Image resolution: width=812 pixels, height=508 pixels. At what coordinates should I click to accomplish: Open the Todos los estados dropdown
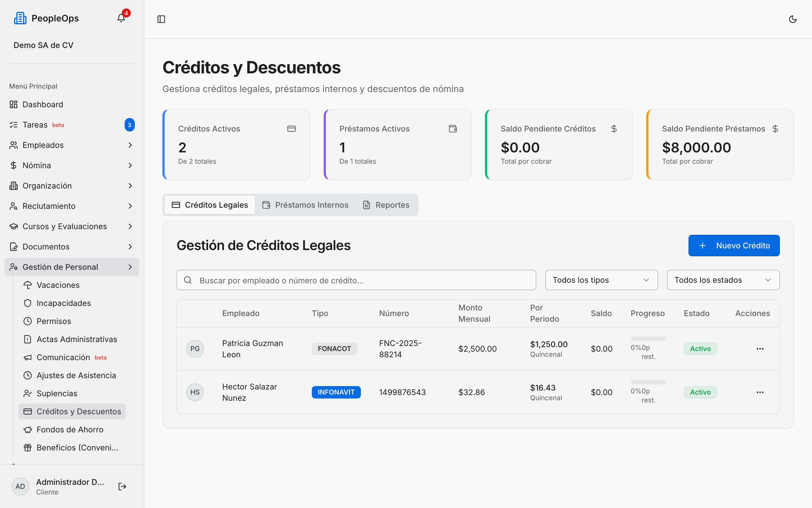[723, 280]
